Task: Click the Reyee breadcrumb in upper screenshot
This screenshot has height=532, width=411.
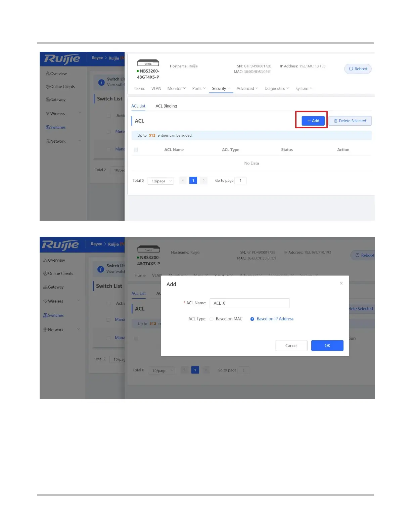Action: point(97,58)
